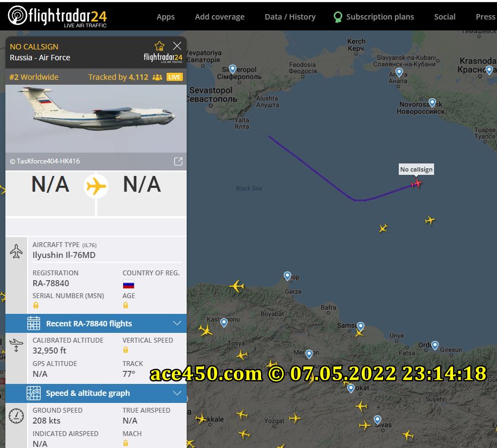Expand the Speed & altitude graph chevron
Screen dimensions: 497x448
pyautogui.click(x=177, y=393)
